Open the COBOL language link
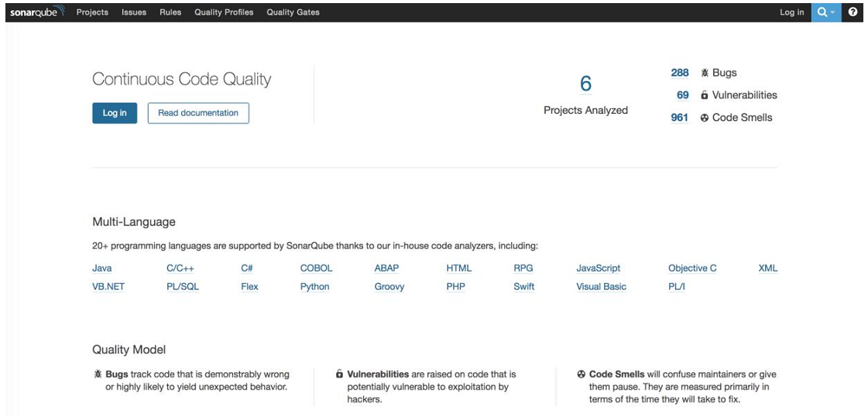 pos(317,268)
